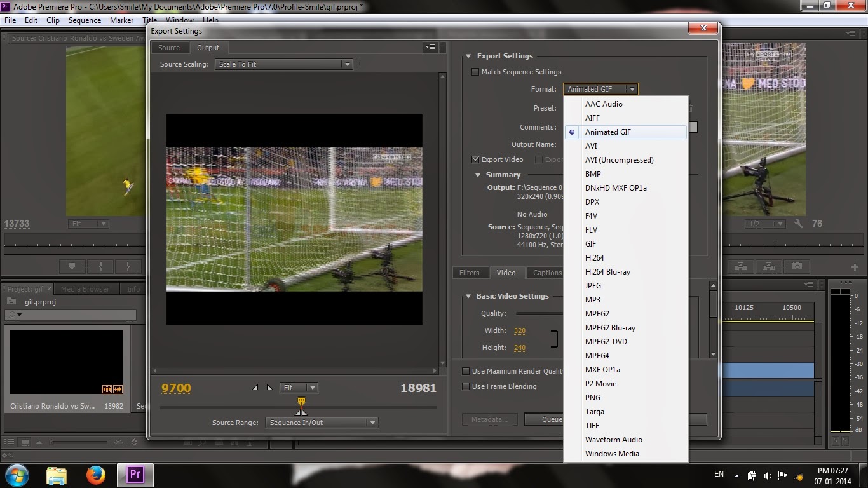Click the Export Frame camera icon
868x488 pixels.
pos(797,266)
